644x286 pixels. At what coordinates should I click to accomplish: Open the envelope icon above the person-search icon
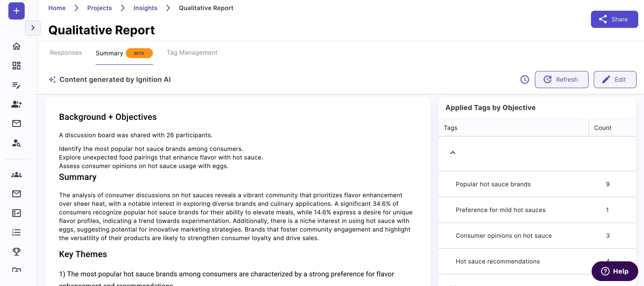pyautogui.click(x=17, y=123)
